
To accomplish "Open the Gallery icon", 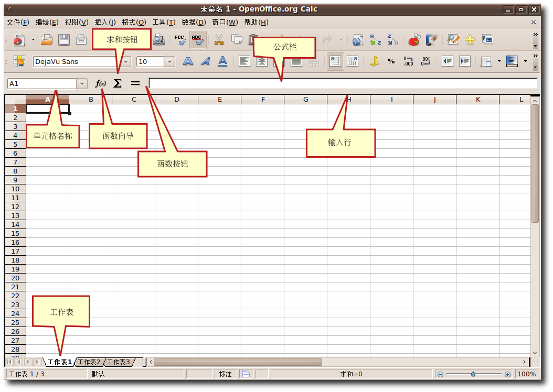I will [x=488, y=40].
